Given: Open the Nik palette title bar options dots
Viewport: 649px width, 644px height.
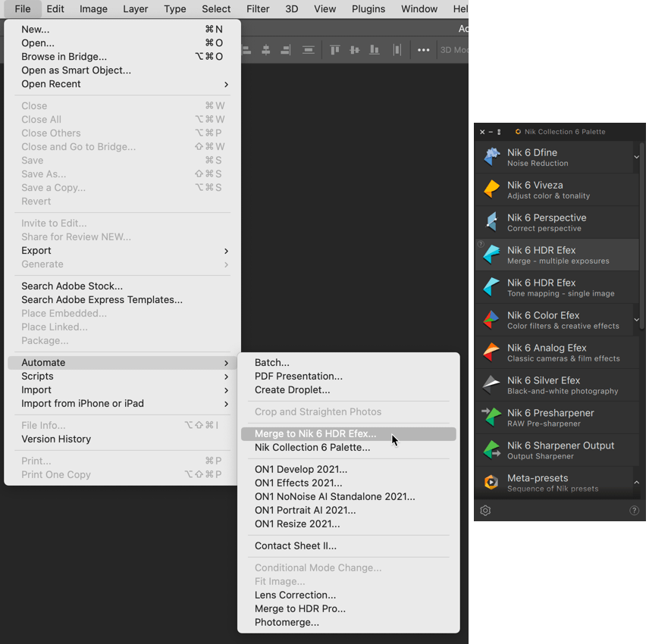Looking at the screenshot, I should coord(499,132).
